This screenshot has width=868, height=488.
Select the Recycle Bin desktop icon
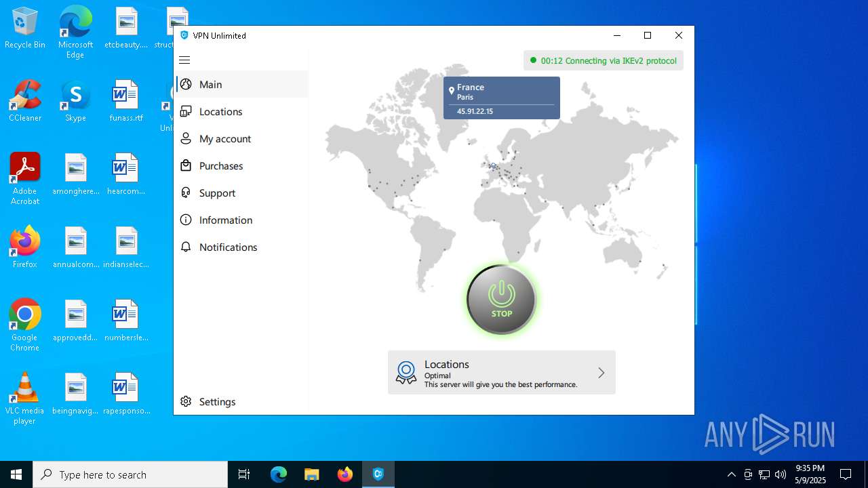click(25, 28)
